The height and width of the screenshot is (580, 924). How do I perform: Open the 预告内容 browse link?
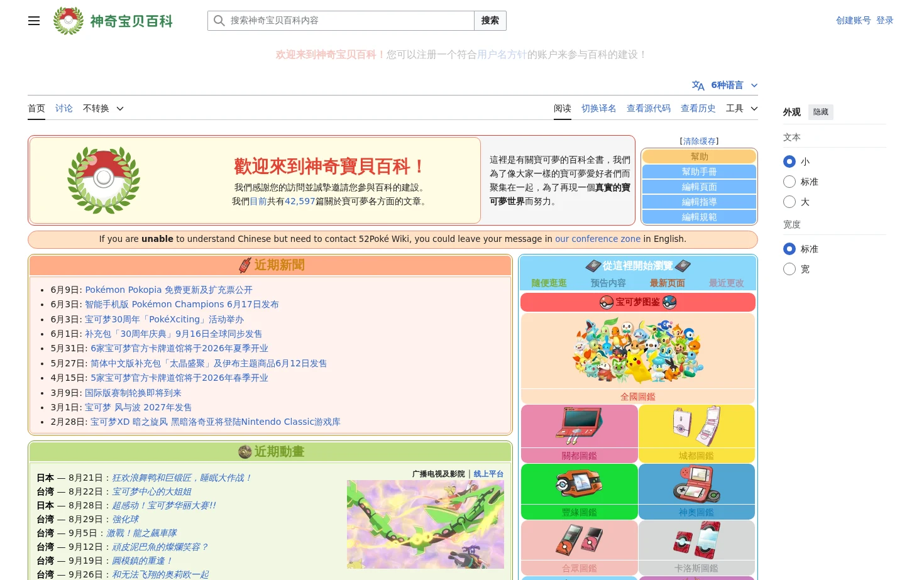(608, 283)
